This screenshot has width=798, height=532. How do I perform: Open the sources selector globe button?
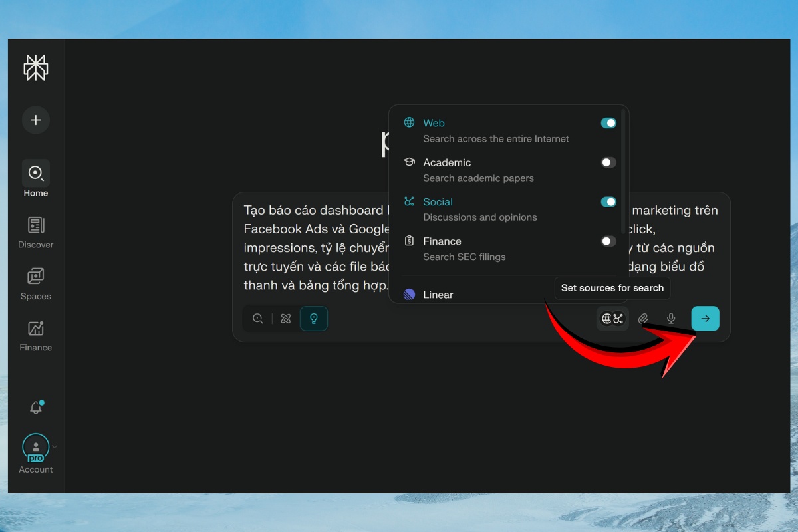tap(612, 319)
